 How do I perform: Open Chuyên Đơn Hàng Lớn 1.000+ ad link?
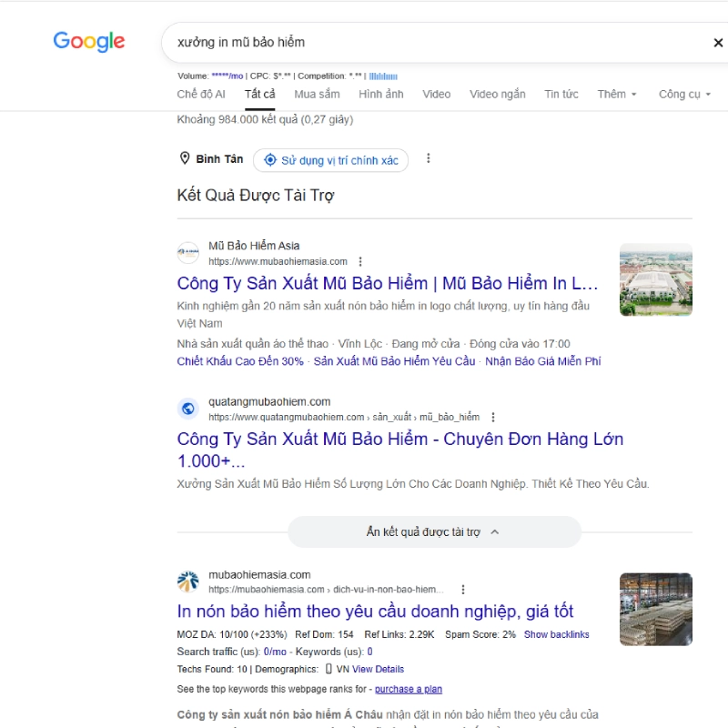[400, 450]
